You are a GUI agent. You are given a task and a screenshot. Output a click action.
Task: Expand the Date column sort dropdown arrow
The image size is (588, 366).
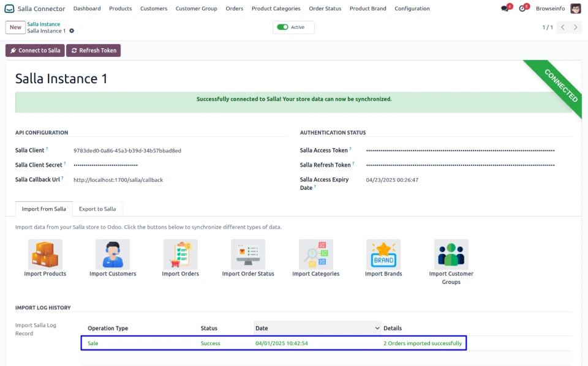click(x=377, y=329)
